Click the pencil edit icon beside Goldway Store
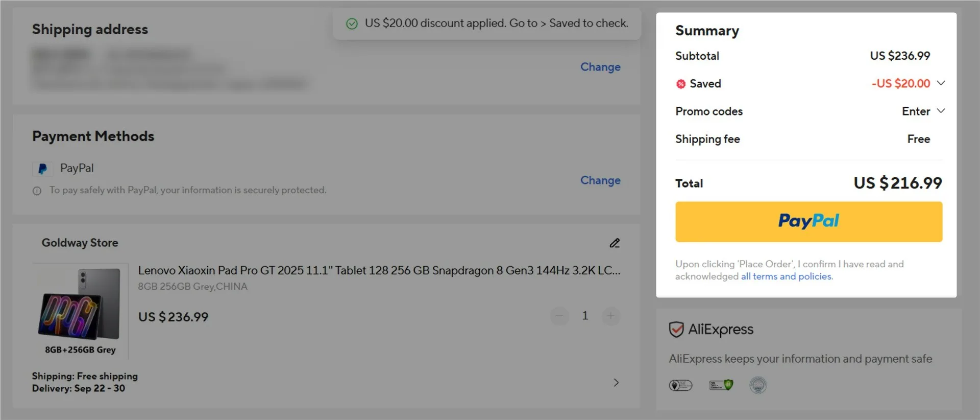 click(x=615, y=243)
